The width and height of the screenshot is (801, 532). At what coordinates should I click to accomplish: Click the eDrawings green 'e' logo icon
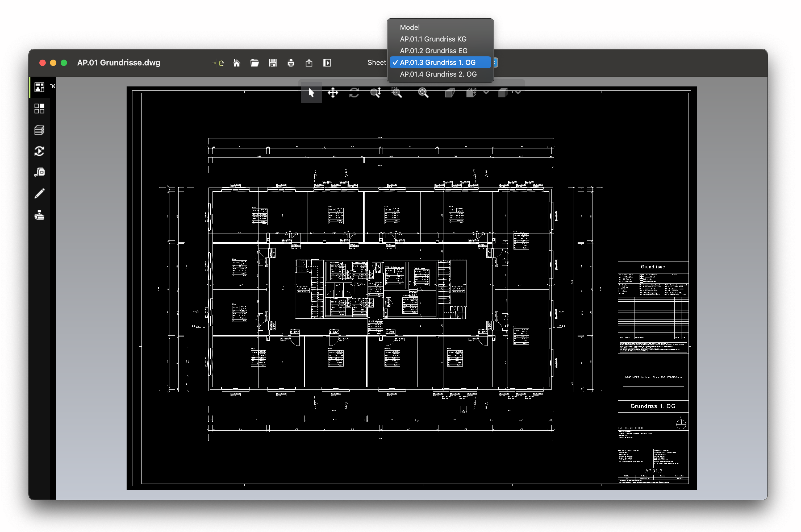[218, 63]
